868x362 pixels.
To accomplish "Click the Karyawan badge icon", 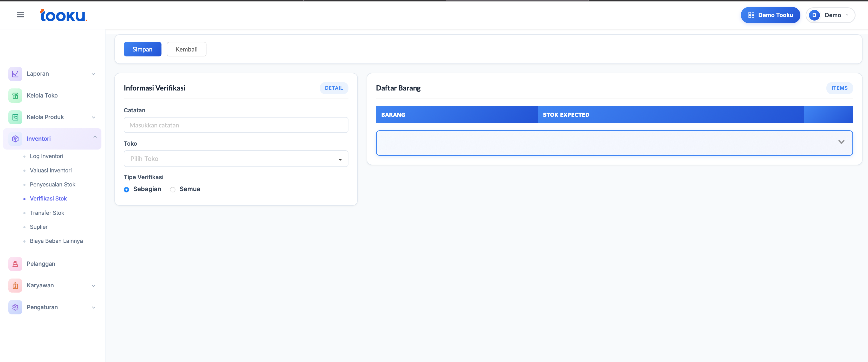I will click(15, 286).
